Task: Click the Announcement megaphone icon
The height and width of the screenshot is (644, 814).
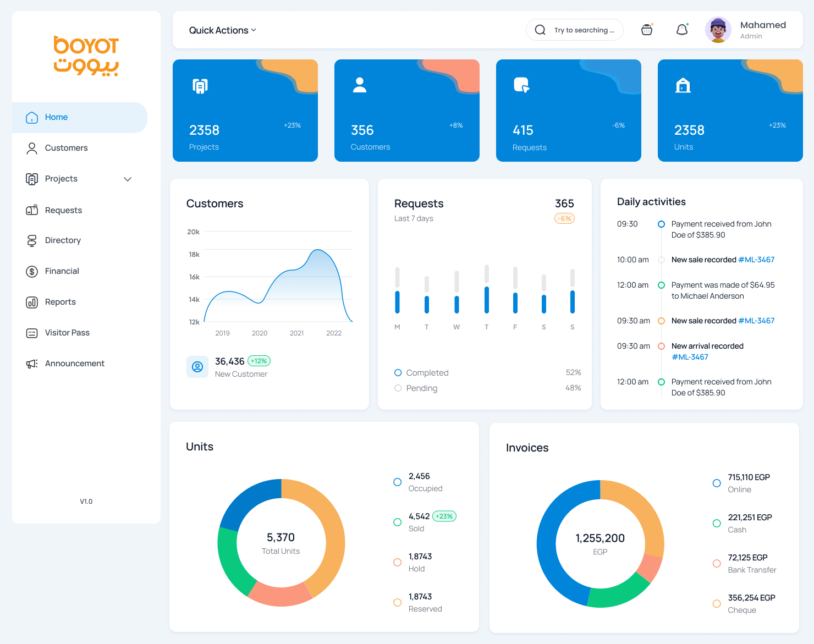Action: (32, 364)
